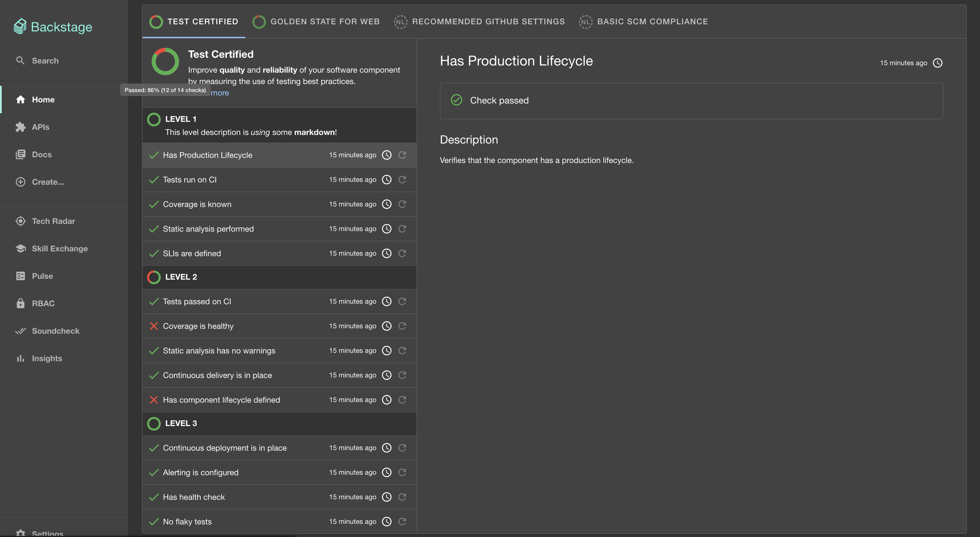Select Static analysis has no warnings check
Image resolution: width=980 pixels, height=537 pixels.
[x=279, y=350]
